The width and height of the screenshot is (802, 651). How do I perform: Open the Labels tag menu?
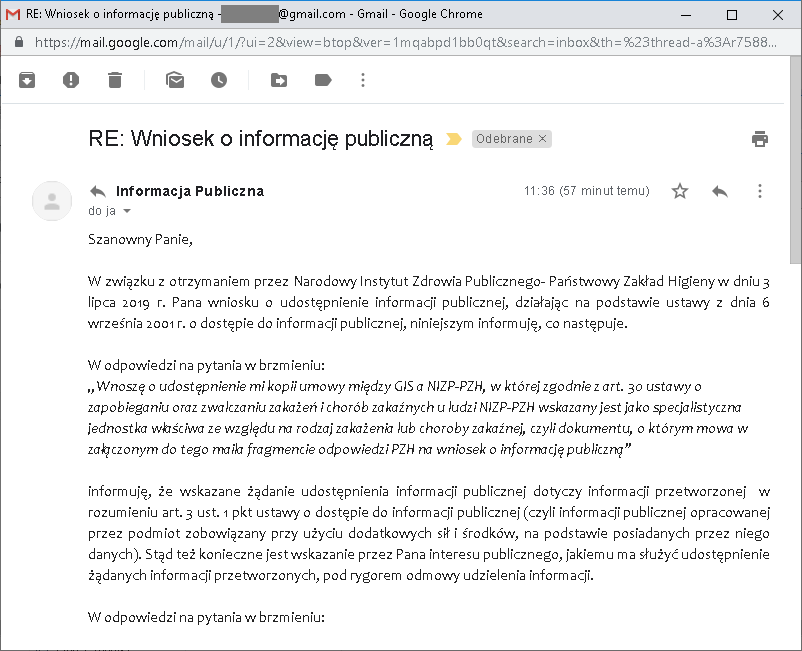click(323, 80)
